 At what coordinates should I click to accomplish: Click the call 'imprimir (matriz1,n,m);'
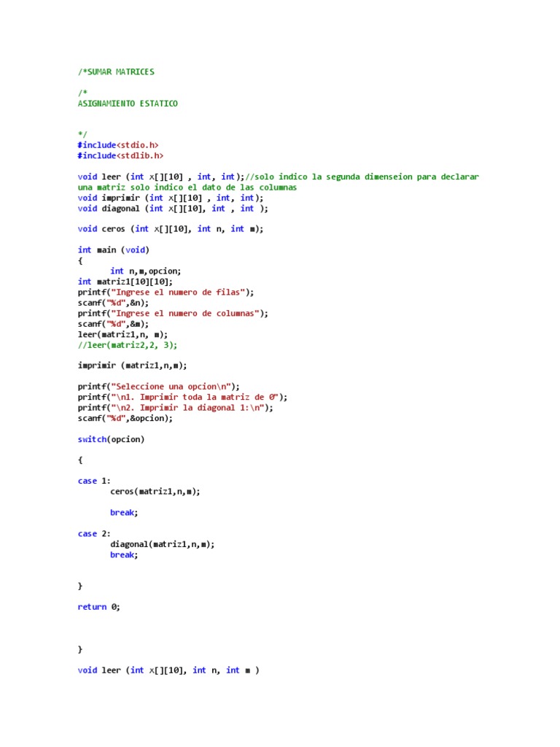pos(133,365)
